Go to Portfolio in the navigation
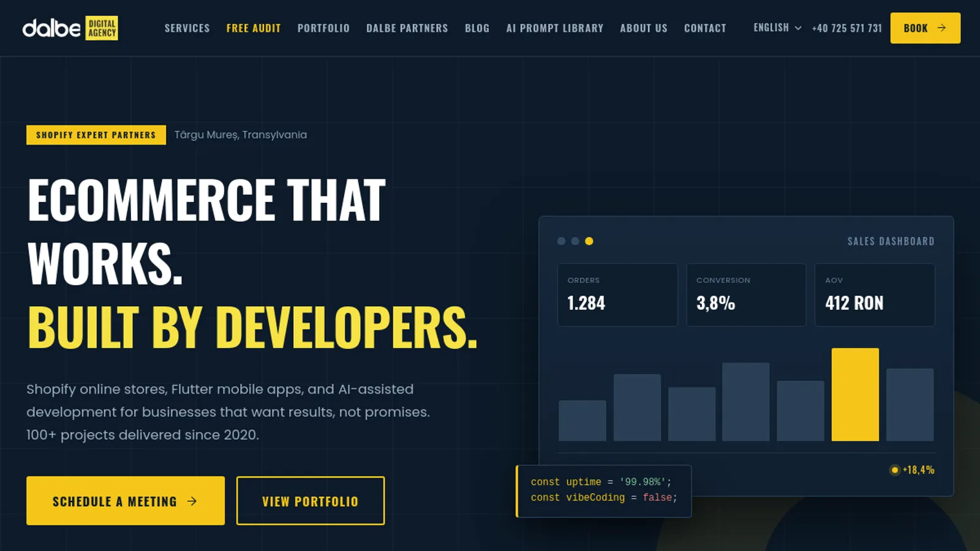This screenshot has width=980, height=551. point(323,28)
